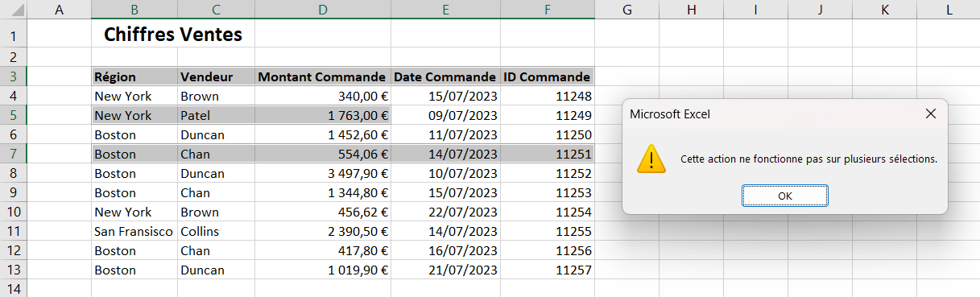
Task: Select the date cell '09/07/2023'
Action: 445,115
